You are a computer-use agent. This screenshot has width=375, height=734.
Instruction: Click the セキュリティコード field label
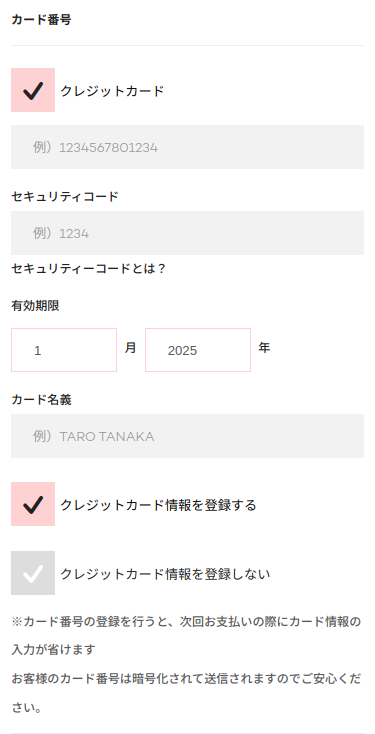(x=65, y=197)
